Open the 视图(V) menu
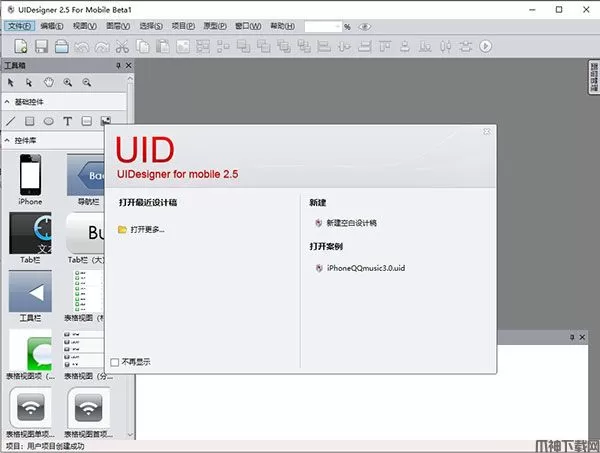Screen dimensions: 600x453 85,26
